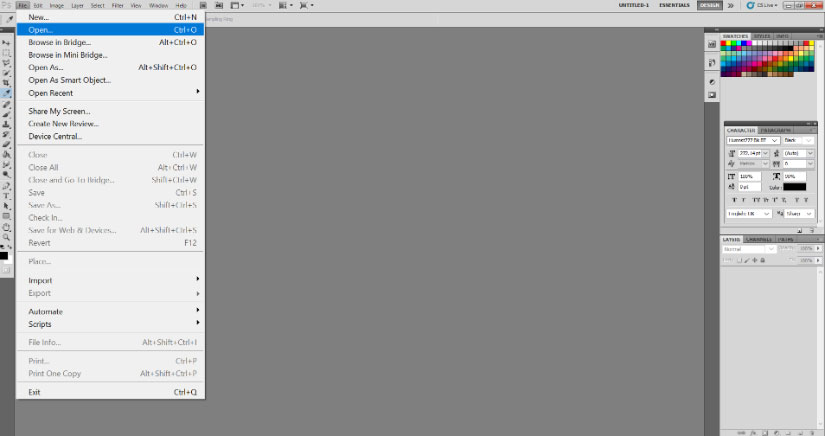This screenshot has width=825, height=436.
Task: Toggle Small Caps in Character panel
Action: (766, 200)
